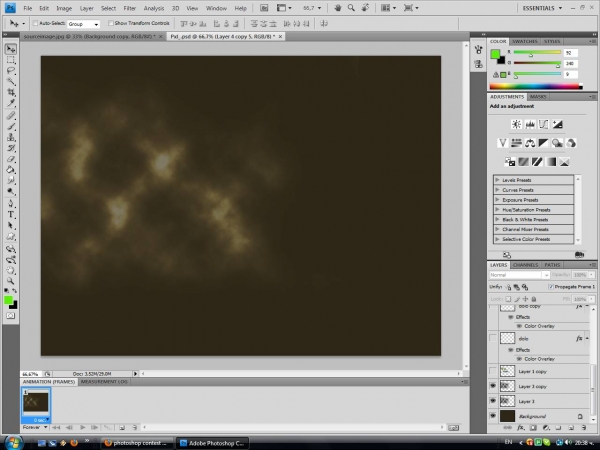600x450 pixels.
Task: Open the layer blend mode dropdown
Action: pyautogui.click(x=519, y=275)
